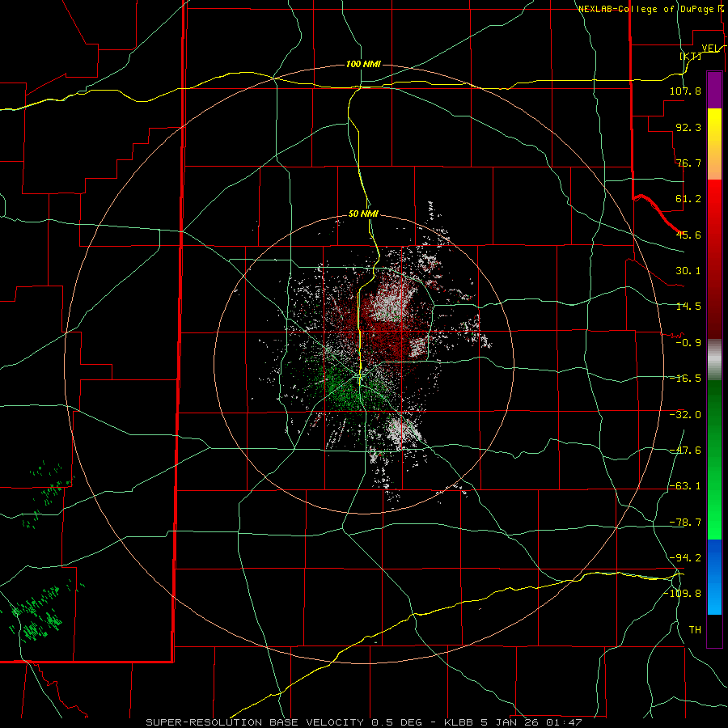
Task: Click the VEL legend title
Action: 712,49
